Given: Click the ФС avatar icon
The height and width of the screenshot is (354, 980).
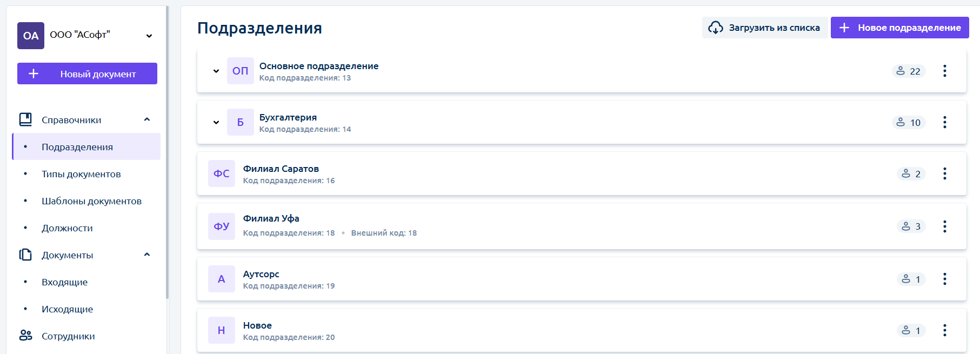Looking at the screenshot, I should coord(222,173).
